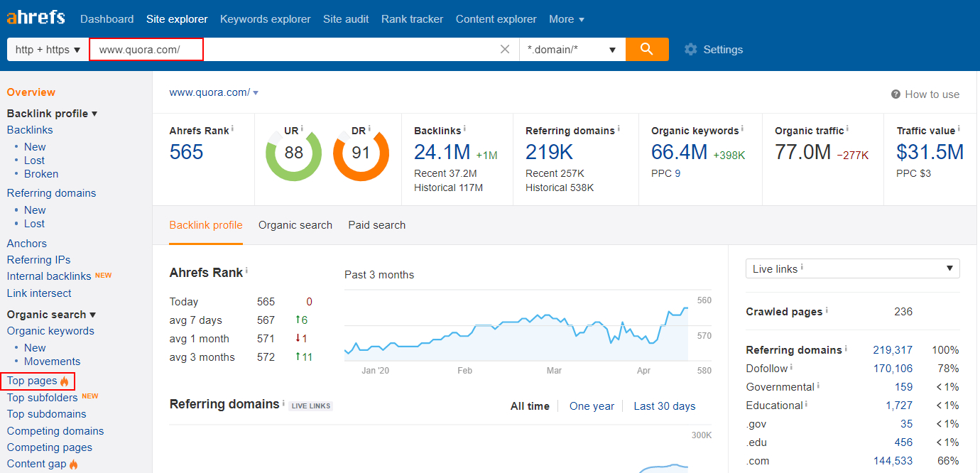Click the DR 91 donut gauge
The height and width of the screenshot is (473, 980).
point(361,153)
